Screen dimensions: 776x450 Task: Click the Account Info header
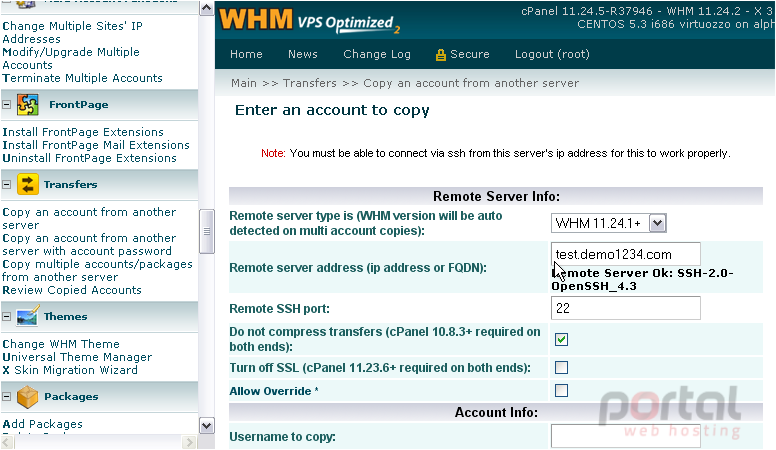(496, 412)
